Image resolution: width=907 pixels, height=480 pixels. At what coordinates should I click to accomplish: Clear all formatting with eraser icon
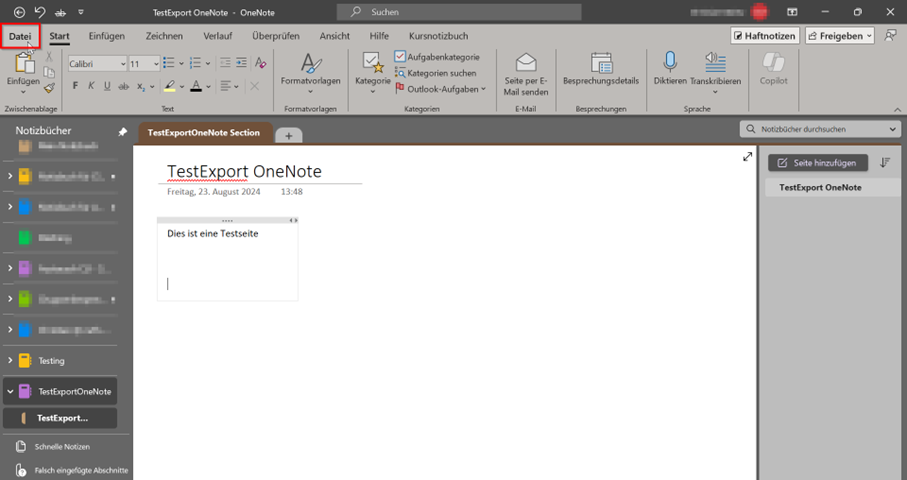tap(260, 63)
